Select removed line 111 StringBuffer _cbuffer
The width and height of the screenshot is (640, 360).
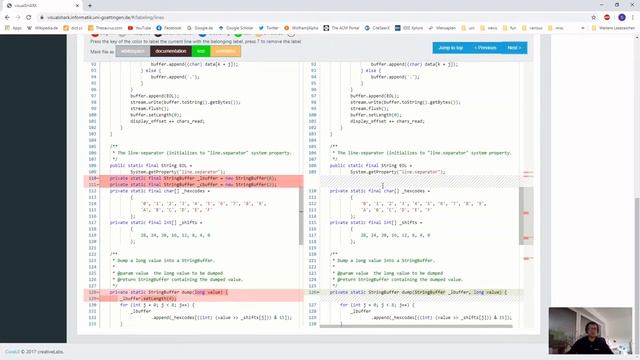tap(193, 184)
